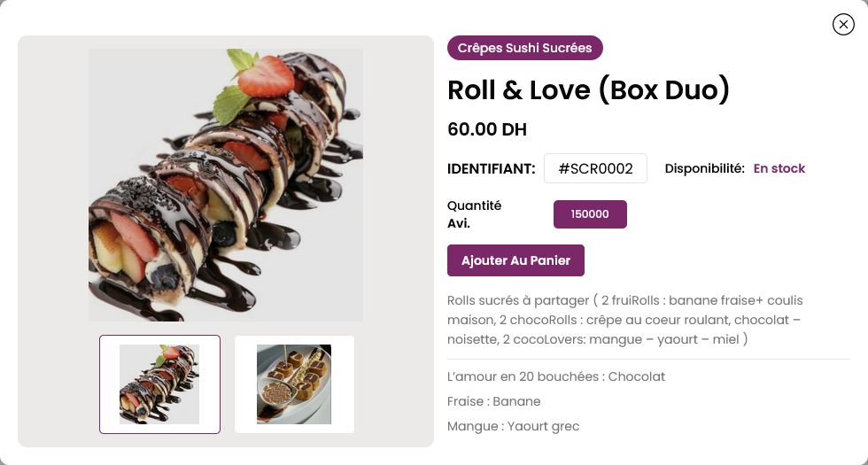
Task: Click the 150000 quantity badge
Action: (590, 214)
